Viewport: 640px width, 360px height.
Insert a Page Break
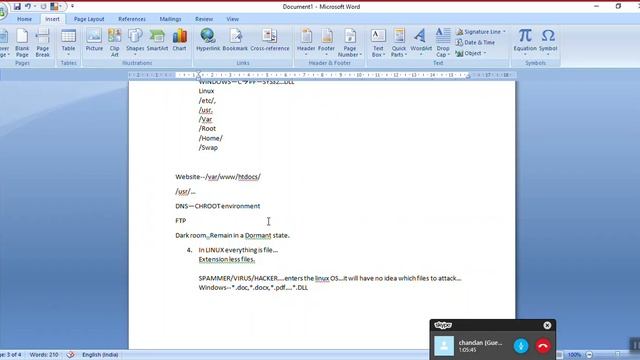42,43
